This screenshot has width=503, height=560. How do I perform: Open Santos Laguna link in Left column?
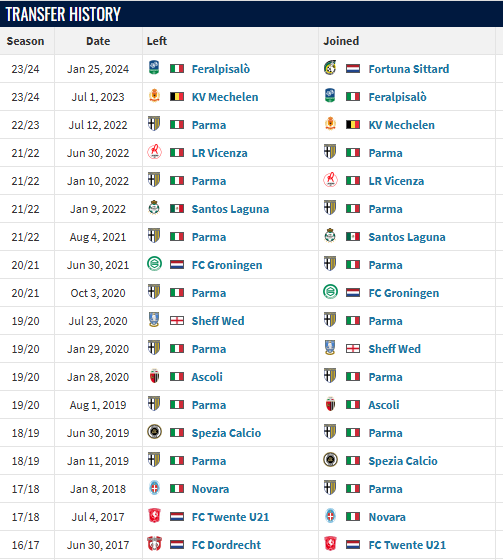(230, 209)
